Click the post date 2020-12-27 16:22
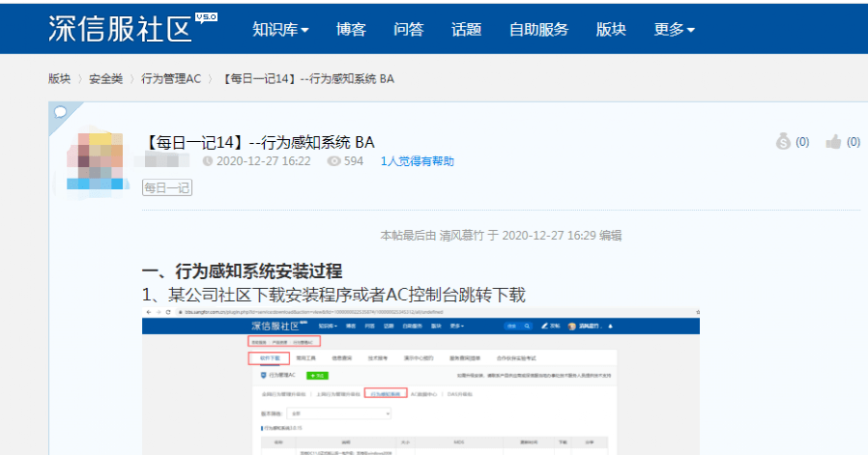Viewport: 868px width, 455px height. click(x=264, y=161)
